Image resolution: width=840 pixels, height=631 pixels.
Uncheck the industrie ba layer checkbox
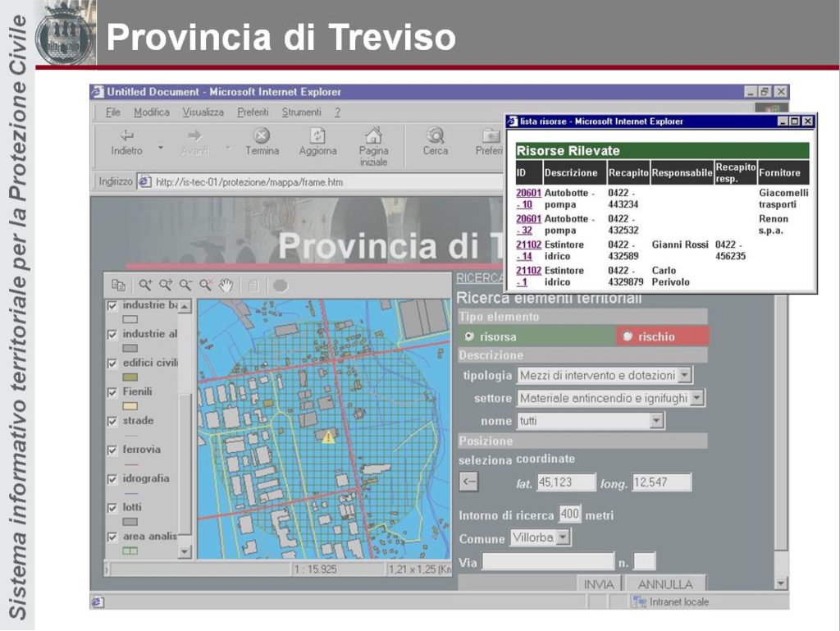coord(112,306)
